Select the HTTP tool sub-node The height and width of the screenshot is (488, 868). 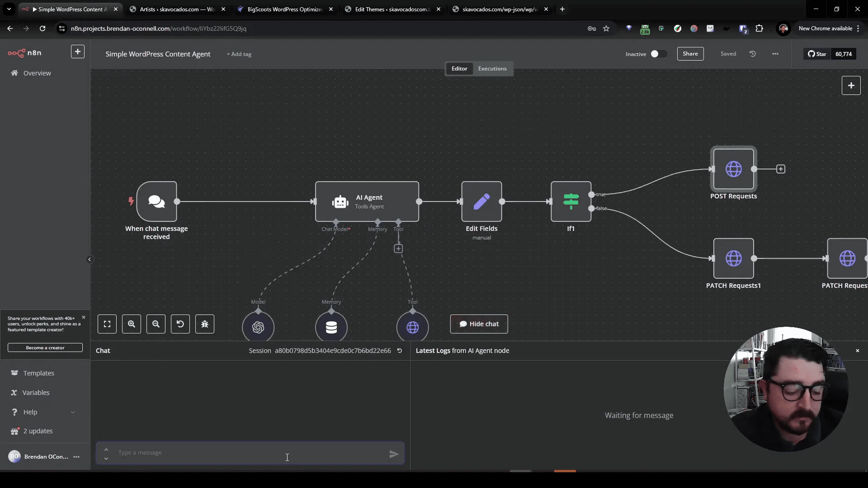point(413,327)
